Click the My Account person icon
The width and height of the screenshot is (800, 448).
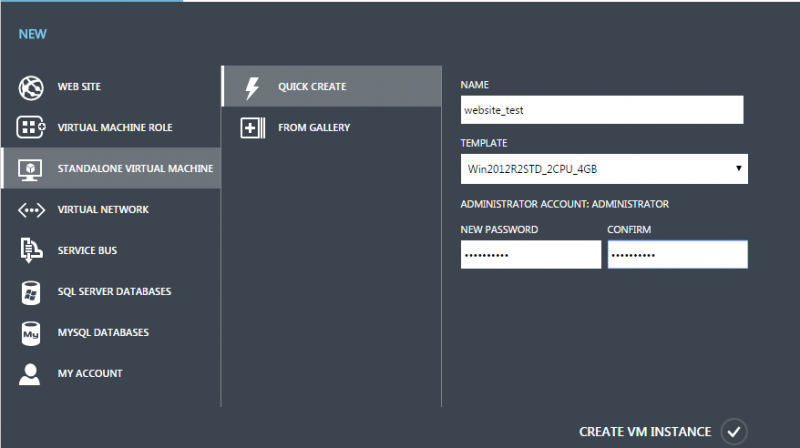pos(30,374)
